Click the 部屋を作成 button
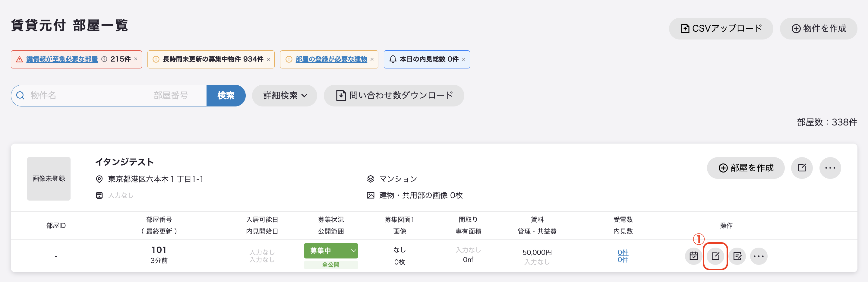The height and width of the screenshot is (282, 868). pyautogui.click(x=746, y=168)
